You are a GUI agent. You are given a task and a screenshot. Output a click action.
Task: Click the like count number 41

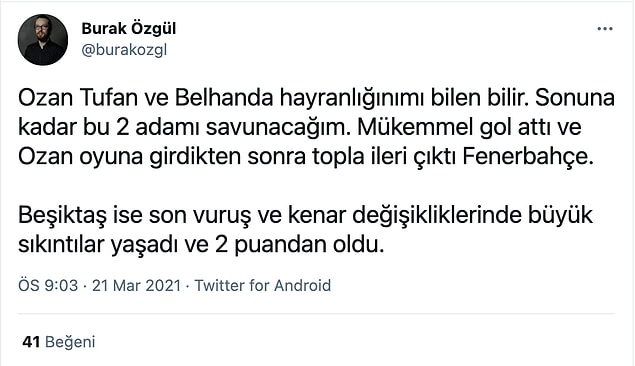coord(31,342)
